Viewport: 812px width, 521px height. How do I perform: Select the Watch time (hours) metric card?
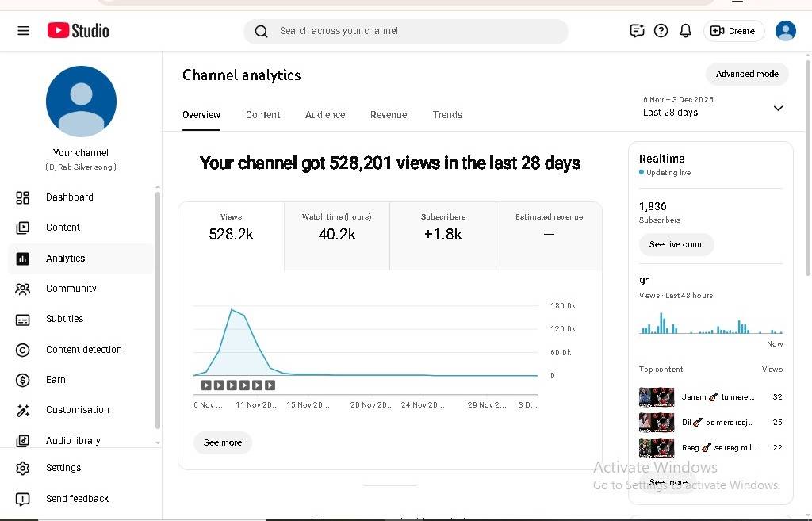coord(336,228)
